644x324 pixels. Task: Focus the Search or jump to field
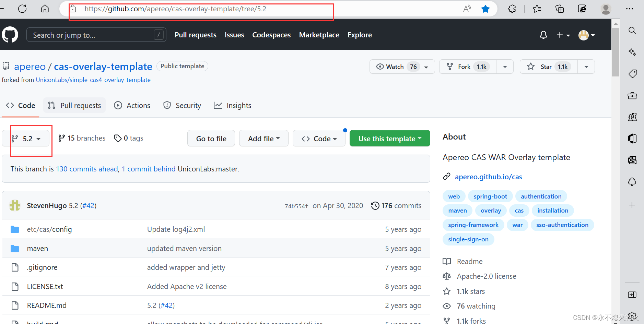coord(96,35)
